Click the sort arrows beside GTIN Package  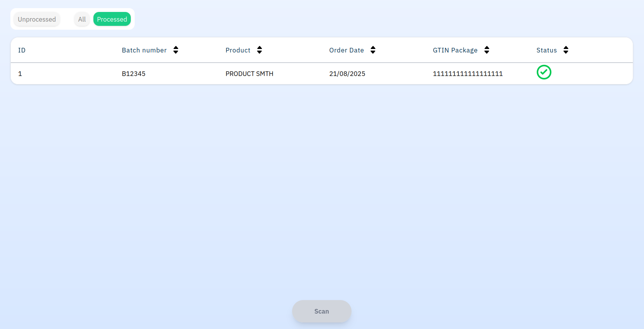487,50
